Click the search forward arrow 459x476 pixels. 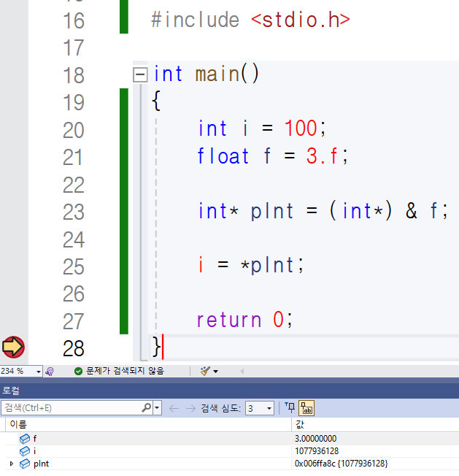coord(190,408)
